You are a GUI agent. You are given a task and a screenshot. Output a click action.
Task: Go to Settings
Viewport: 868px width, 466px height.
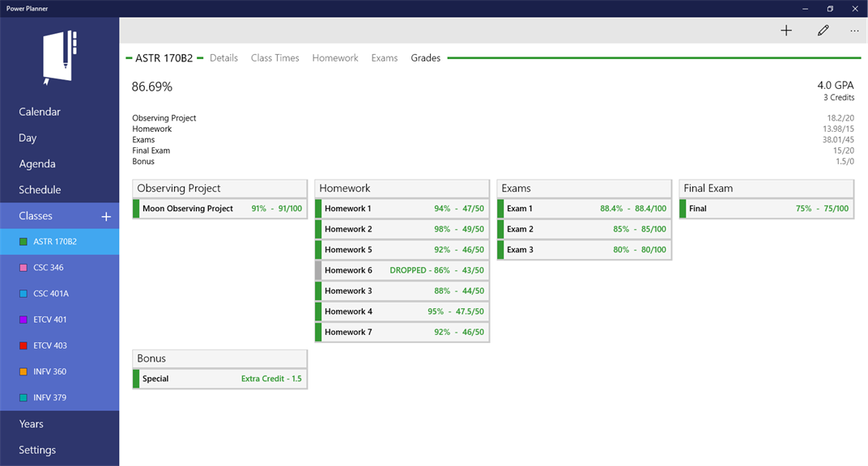37,450
